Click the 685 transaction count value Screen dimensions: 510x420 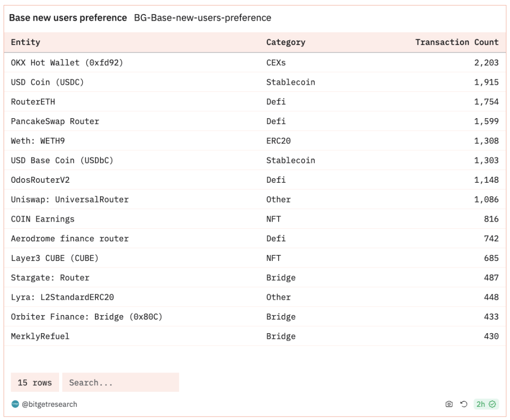tap(491, 258)
